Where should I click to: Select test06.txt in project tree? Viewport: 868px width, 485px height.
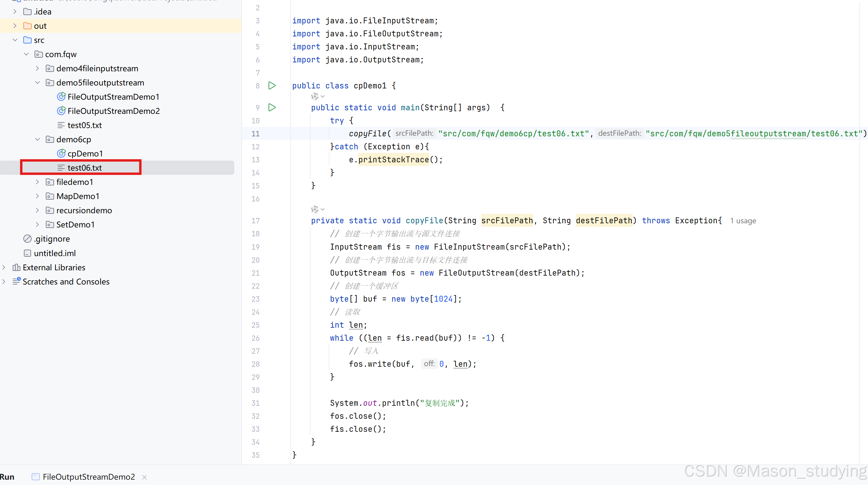coord(84,168)
